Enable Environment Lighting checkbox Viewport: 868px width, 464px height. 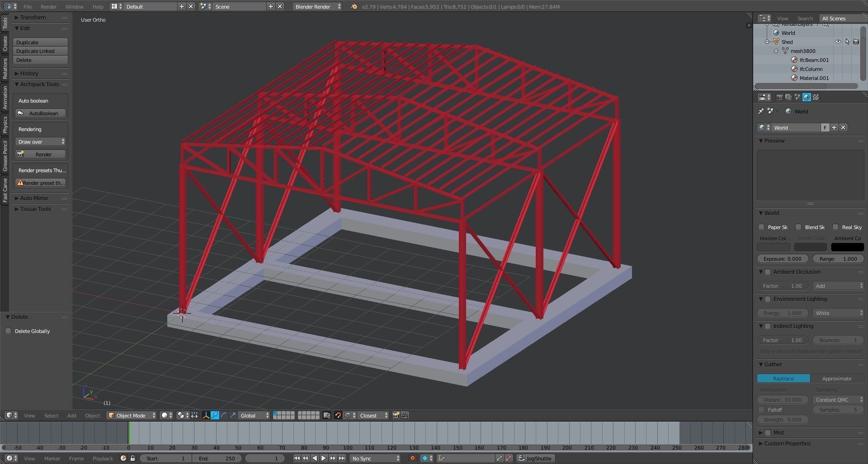768,299
